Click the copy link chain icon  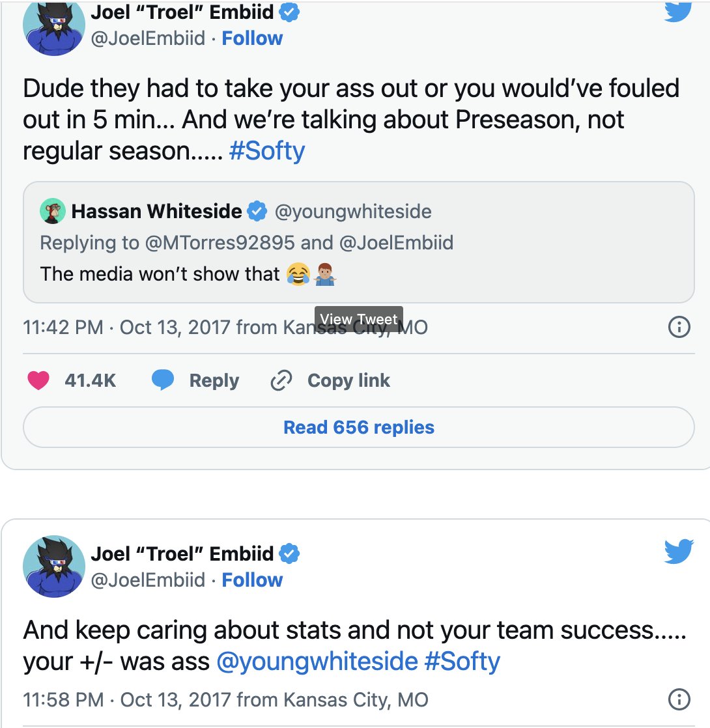click(x=281, y=380)
